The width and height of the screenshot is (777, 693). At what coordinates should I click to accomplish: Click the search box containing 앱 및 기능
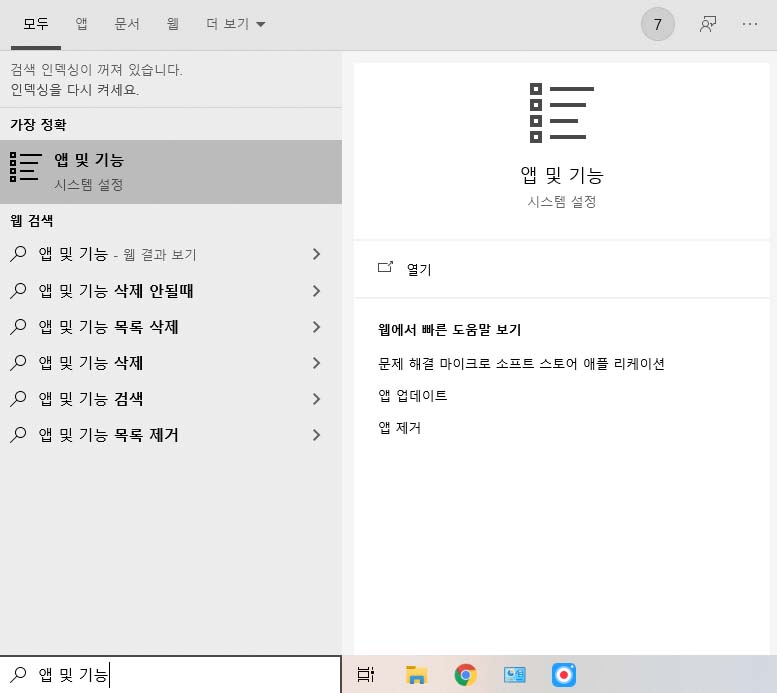coord(171,675)
